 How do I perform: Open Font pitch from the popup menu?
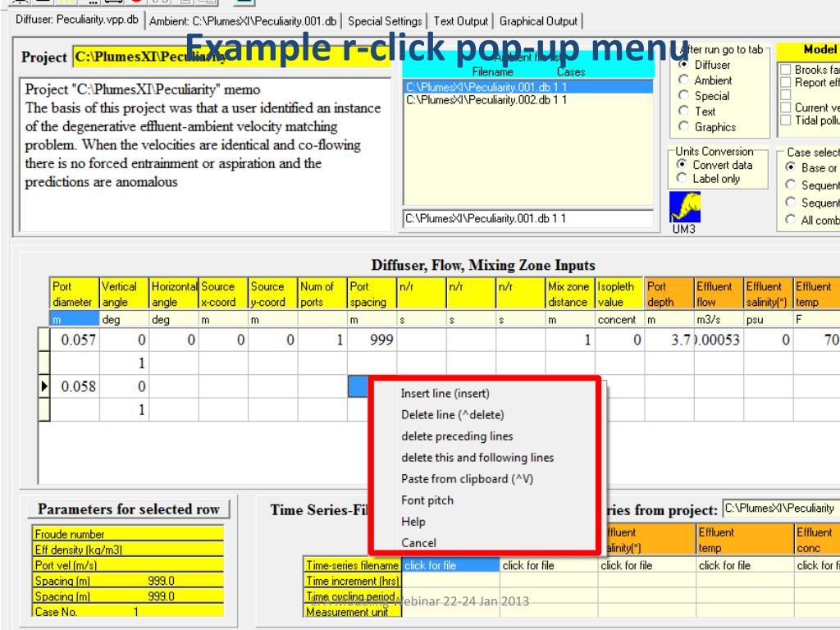pos(427,500)
